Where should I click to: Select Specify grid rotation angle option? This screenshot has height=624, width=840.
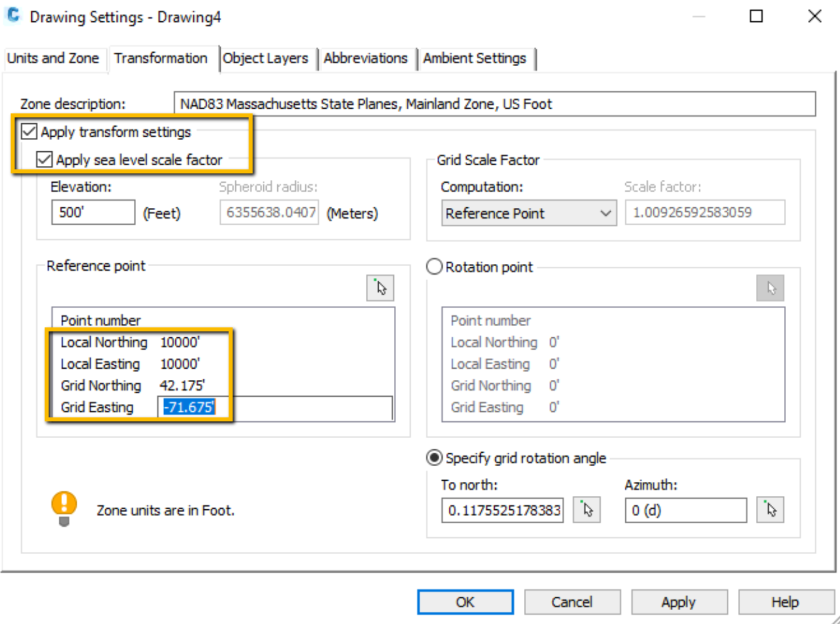pos(433,458)
